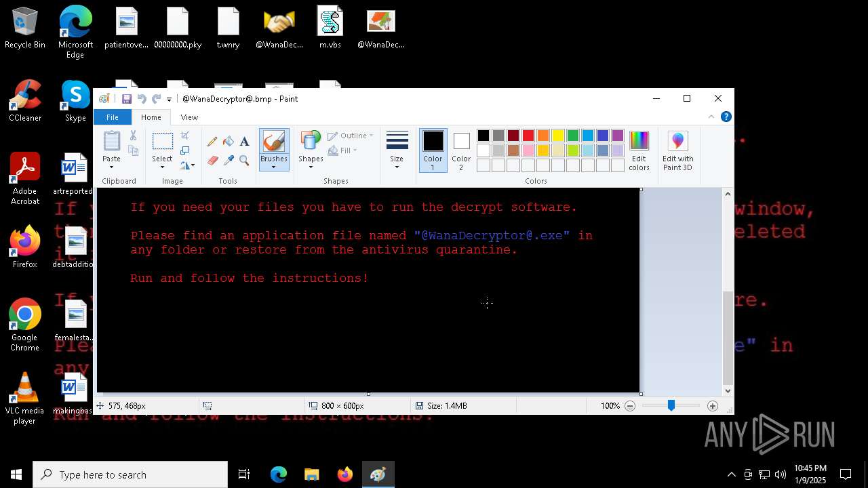Switch to the Home ribbon tab
The height and width of the screenshot is (488, 868).
[x=151, y=117]
